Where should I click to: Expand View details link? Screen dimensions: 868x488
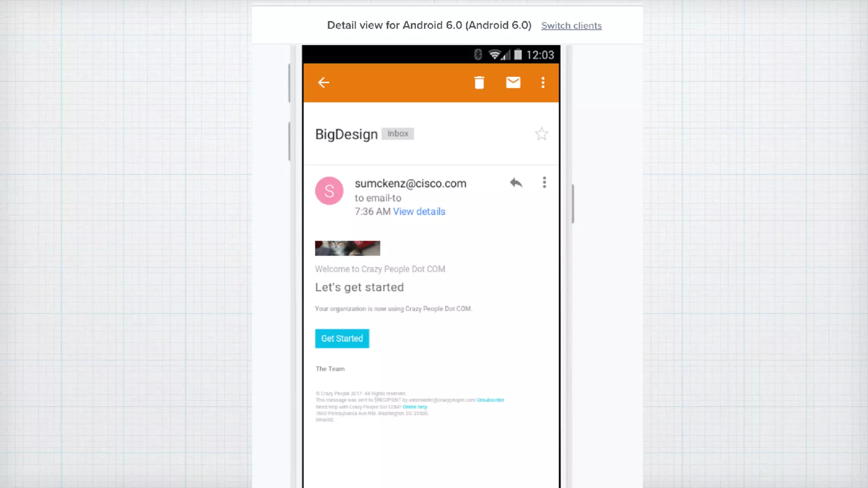[419, 212]
